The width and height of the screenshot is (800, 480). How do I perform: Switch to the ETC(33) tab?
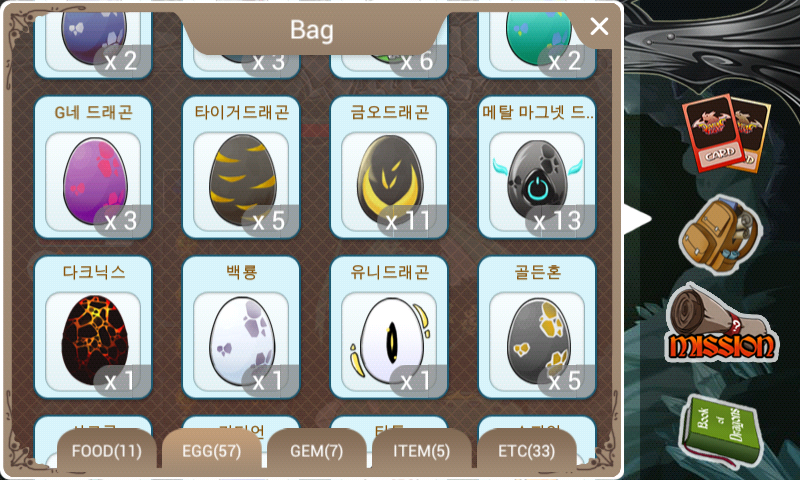coord(527,450)
